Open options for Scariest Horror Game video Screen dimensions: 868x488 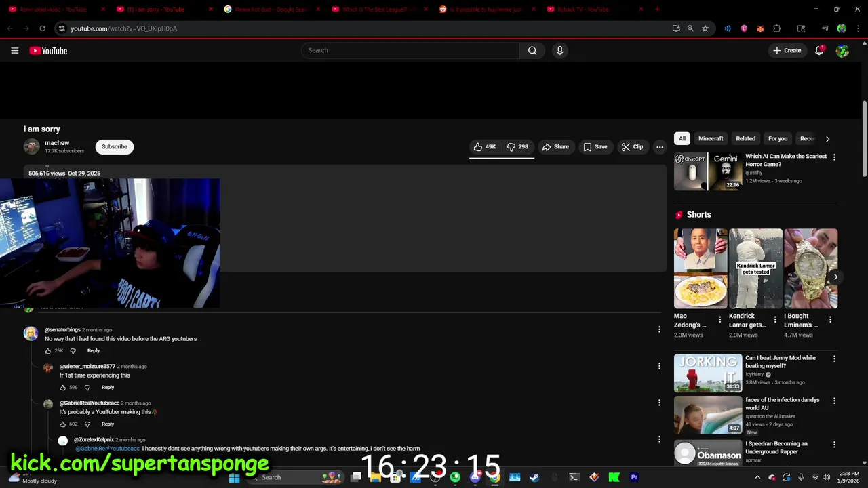834,157
